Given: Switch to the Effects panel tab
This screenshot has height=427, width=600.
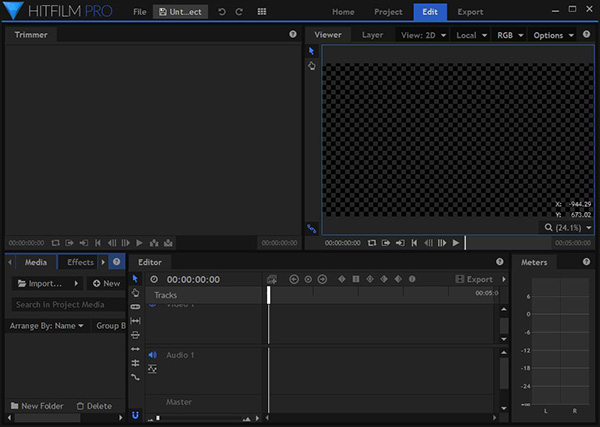Looking at the screenshot, I should [x=80, y=262].
